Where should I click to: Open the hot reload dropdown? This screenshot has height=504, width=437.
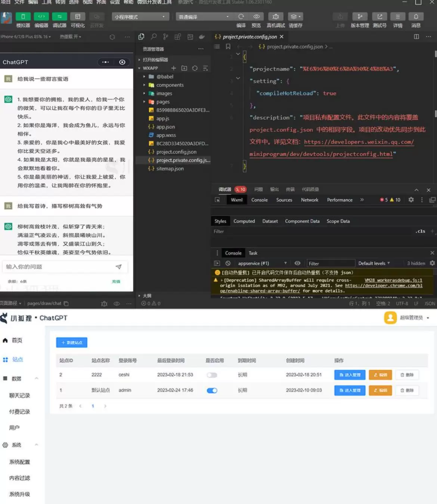(x=70, y=37)
